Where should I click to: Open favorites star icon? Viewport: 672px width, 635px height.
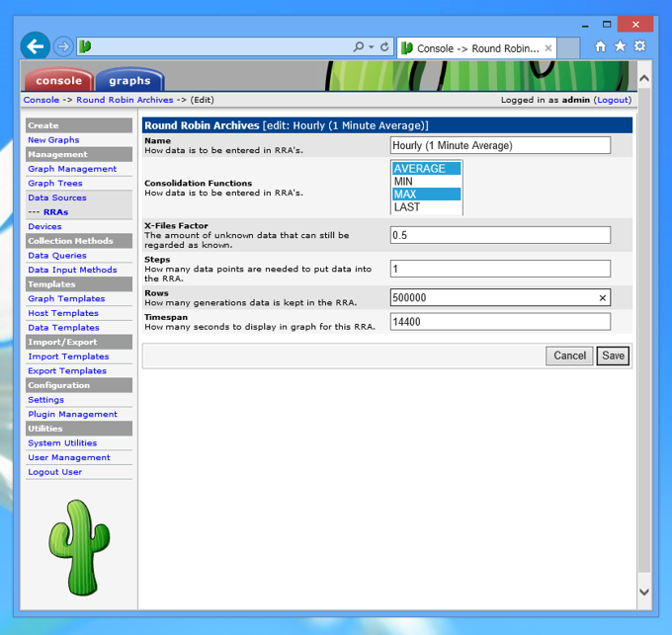point(620,45)
